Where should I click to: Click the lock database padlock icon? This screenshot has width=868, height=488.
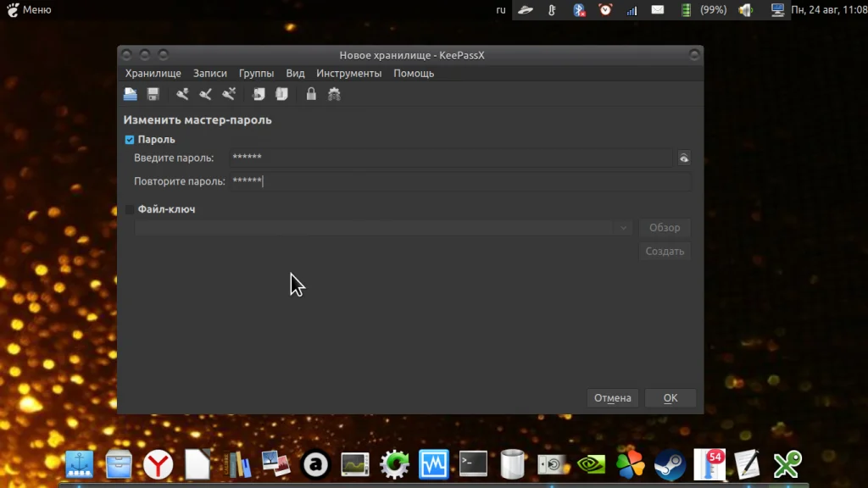[311, 94]
